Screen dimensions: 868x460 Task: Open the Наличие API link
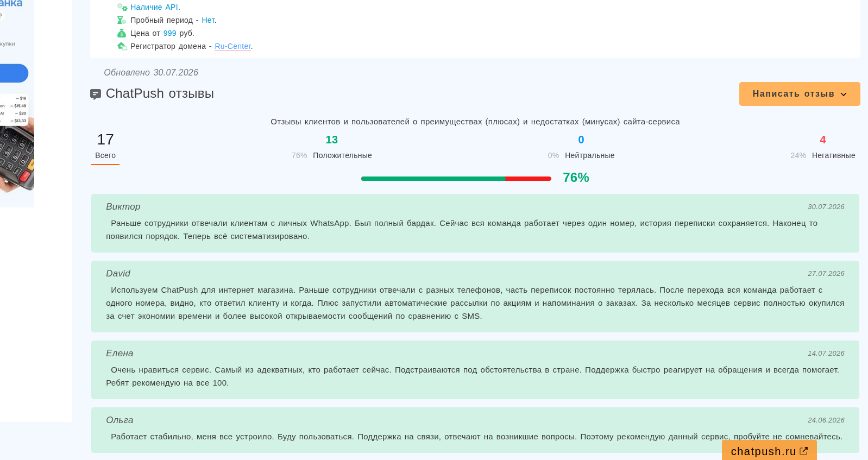click(x=154, y=7)
